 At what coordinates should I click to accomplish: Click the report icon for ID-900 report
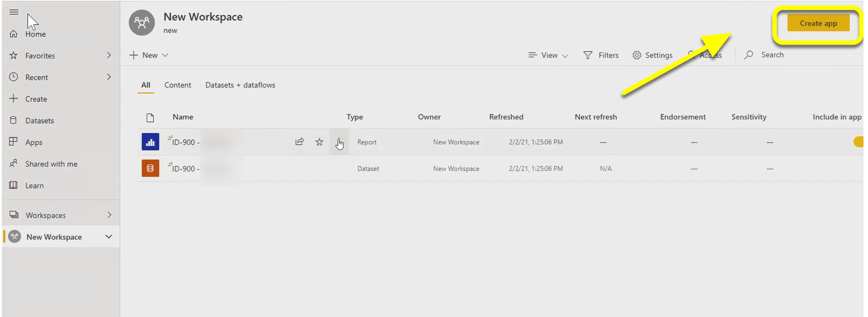(150, 142)
